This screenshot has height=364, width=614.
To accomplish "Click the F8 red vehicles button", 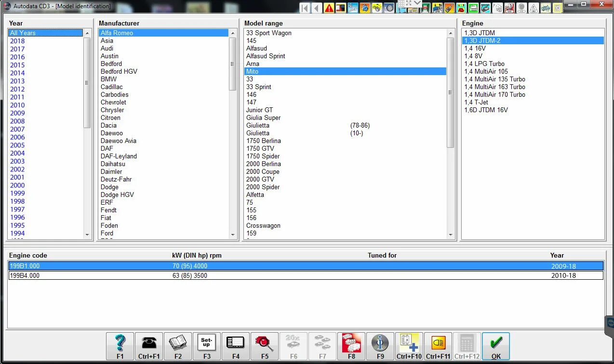I will 351,346.
